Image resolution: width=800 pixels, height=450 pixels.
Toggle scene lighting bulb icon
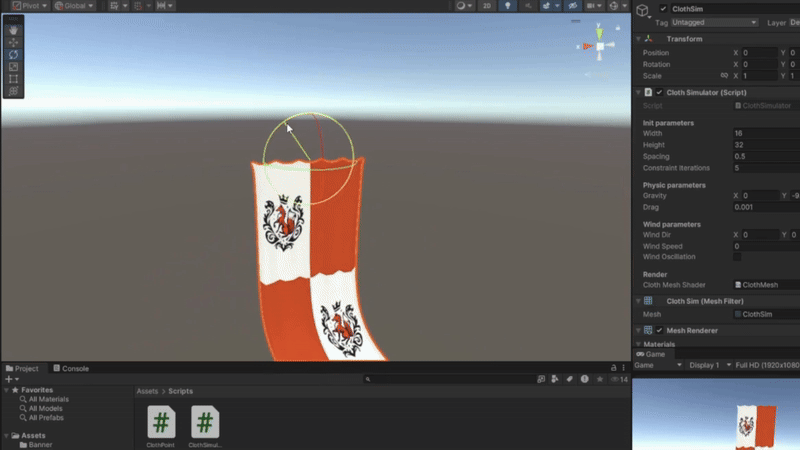[x=510, y=5]
